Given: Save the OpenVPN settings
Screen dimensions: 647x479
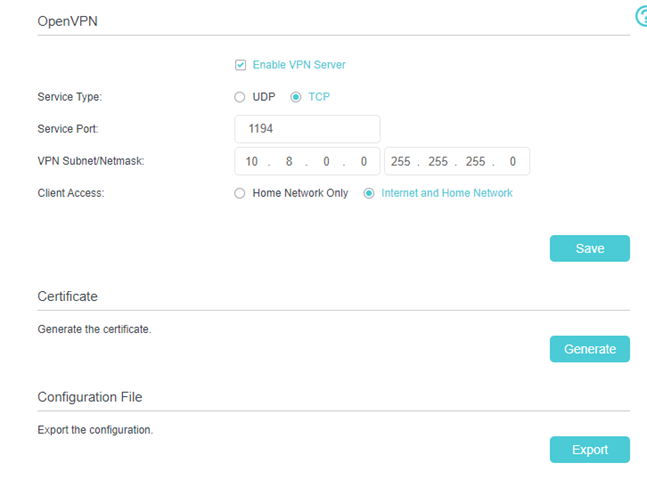Looking at the screenshot, I should tap(589, 248).
